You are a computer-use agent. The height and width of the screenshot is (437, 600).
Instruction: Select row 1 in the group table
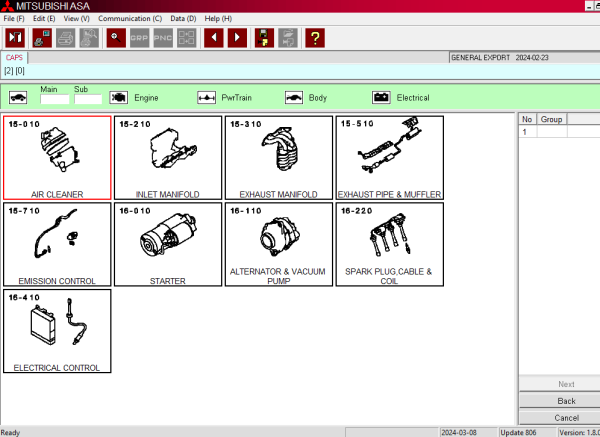(560, 132)
